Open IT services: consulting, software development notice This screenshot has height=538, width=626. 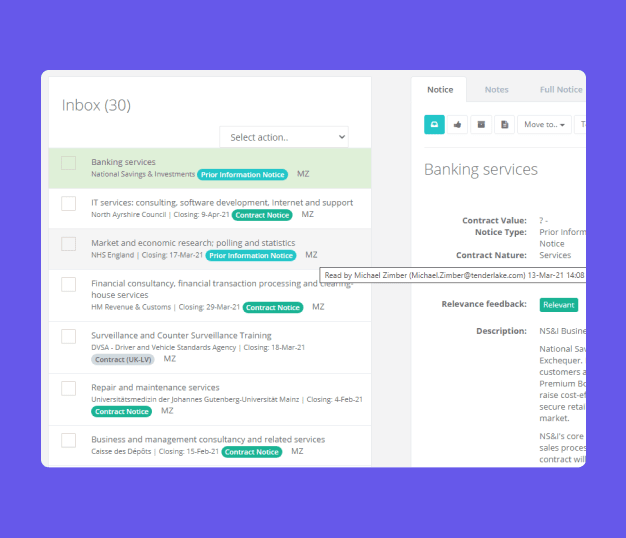tap(222, 203)
